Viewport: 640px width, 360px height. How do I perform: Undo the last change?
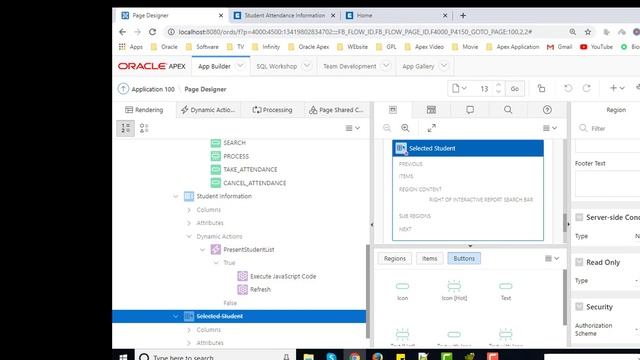coord(568,88)
